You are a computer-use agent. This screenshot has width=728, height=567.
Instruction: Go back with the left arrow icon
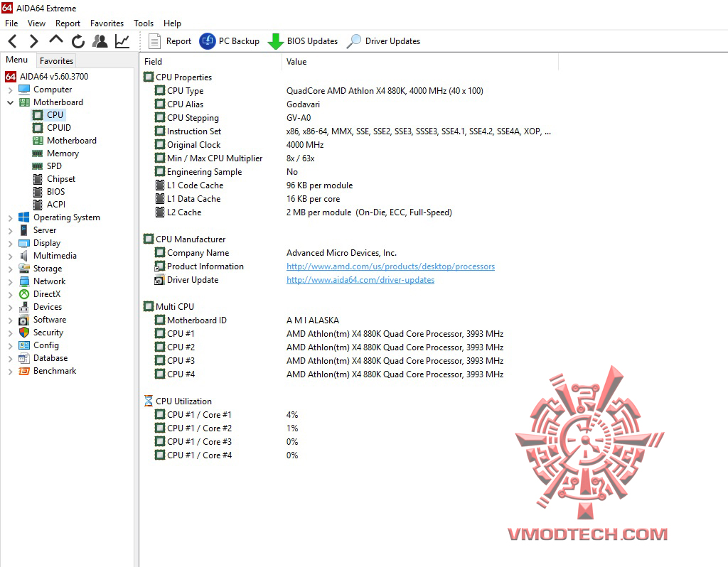pyautogui.click(x=13, y=41)
